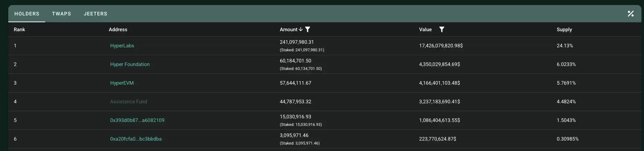Viewport: 644px width, 151px height.
Task: Select rank 6 cell
Action: point(15,139)
